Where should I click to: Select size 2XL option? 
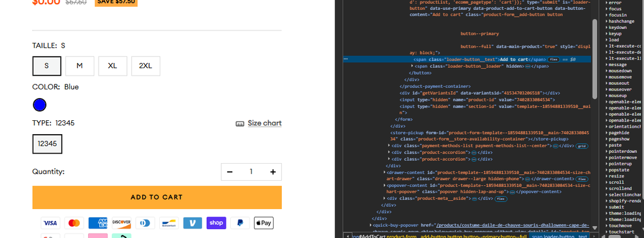tap(145, 65)
